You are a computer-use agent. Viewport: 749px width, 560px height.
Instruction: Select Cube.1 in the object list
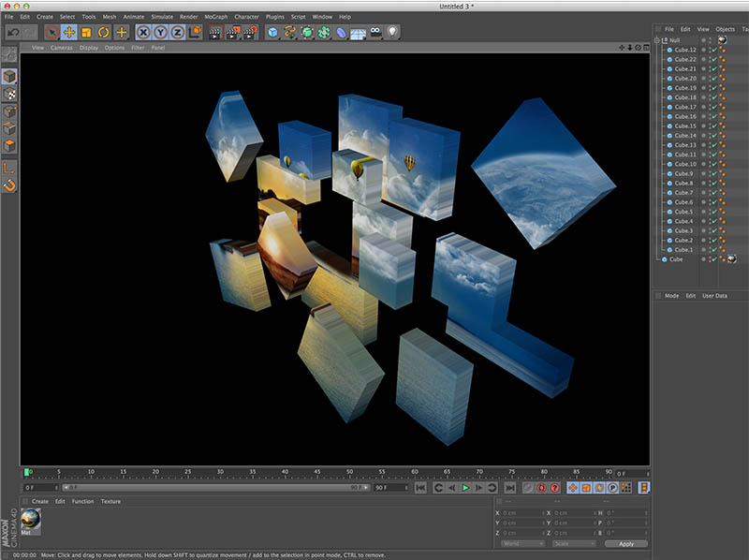click(683, 250)
